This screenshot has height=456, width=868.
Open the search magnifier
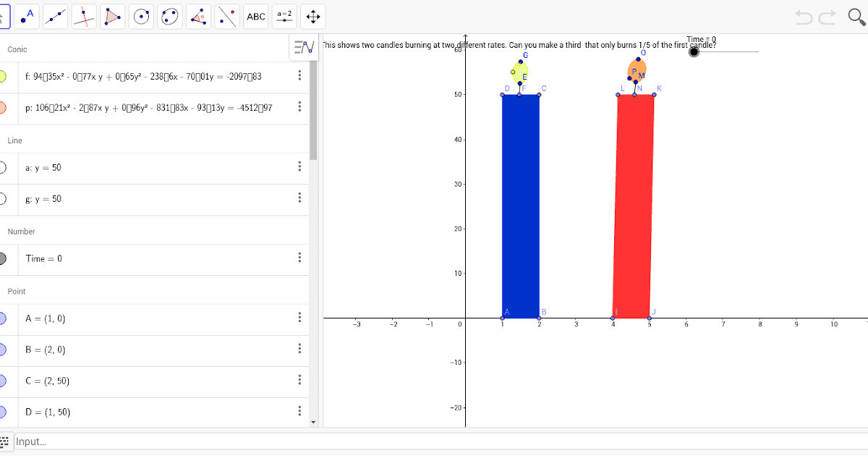[856, 17]
